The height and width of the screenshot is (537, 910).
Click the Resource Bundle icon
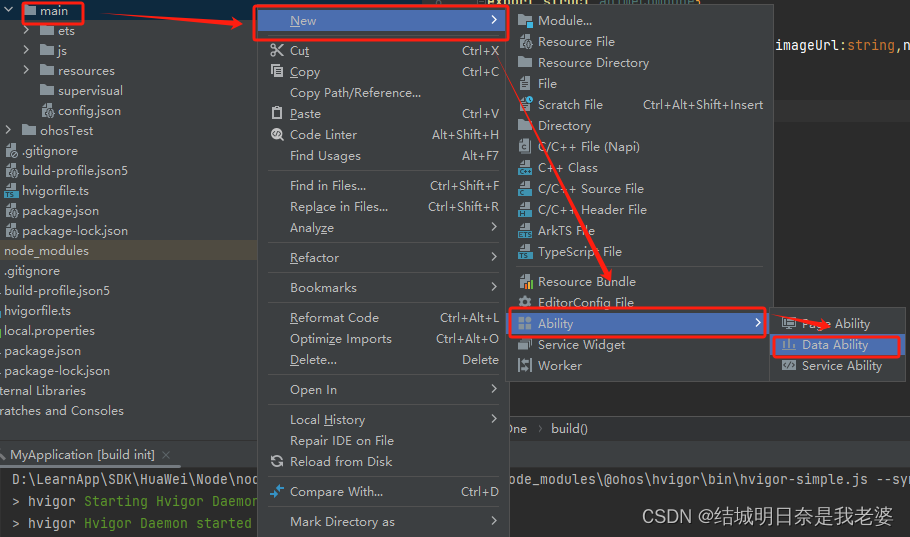click(526, 282)
